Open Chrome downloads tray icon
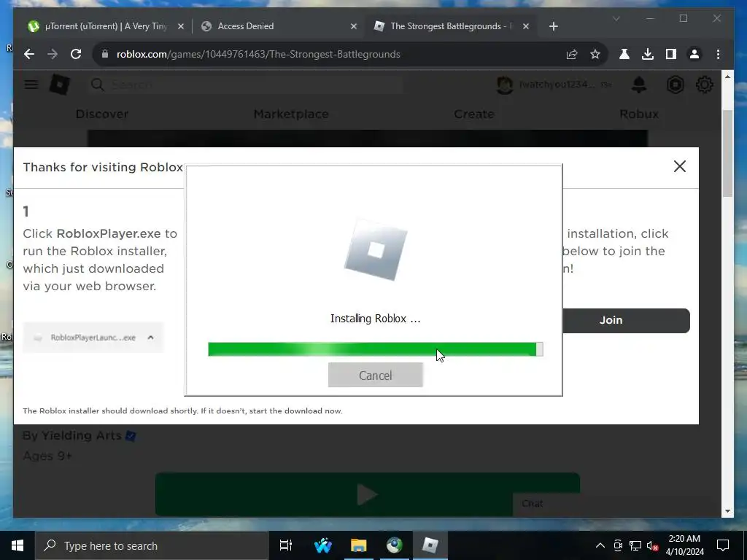This screenshot has width=747, height=560. point(648,54)
